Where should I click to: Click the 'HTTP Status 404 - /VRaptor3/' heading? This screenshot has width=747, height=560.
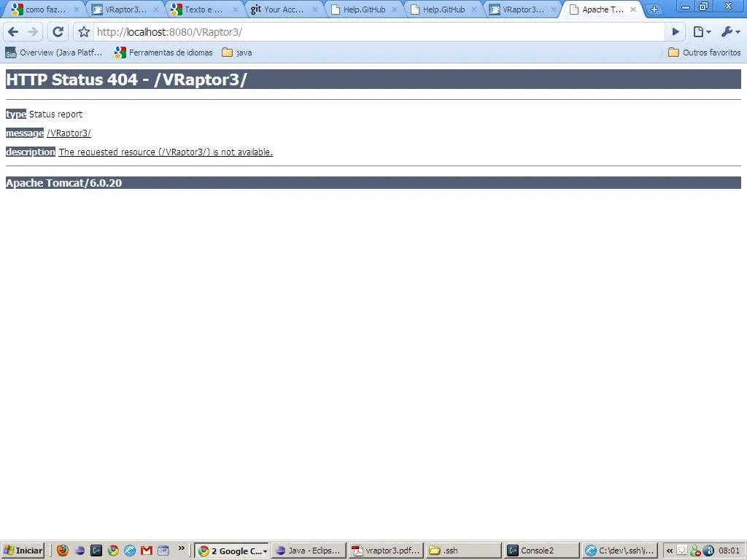[126, 79]
